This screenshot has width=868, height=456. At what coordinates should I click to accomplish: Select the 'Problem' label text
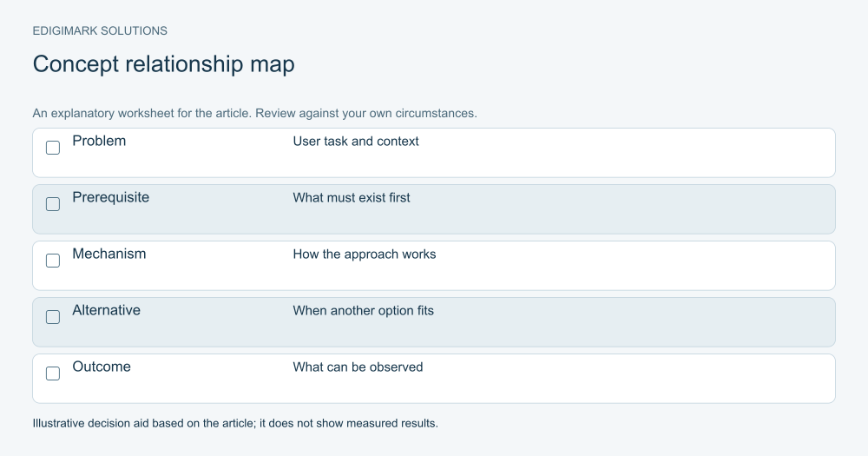[x=99, y=141]
